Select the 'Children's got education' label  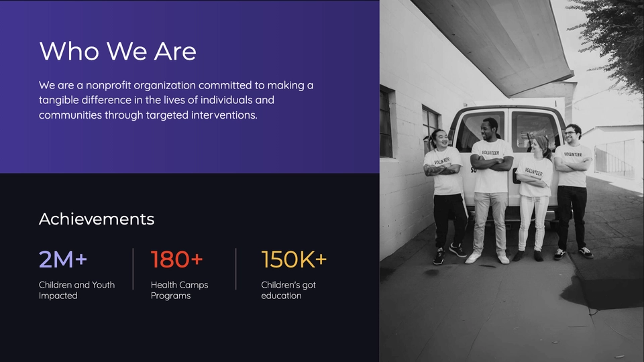tap(288, 290)
